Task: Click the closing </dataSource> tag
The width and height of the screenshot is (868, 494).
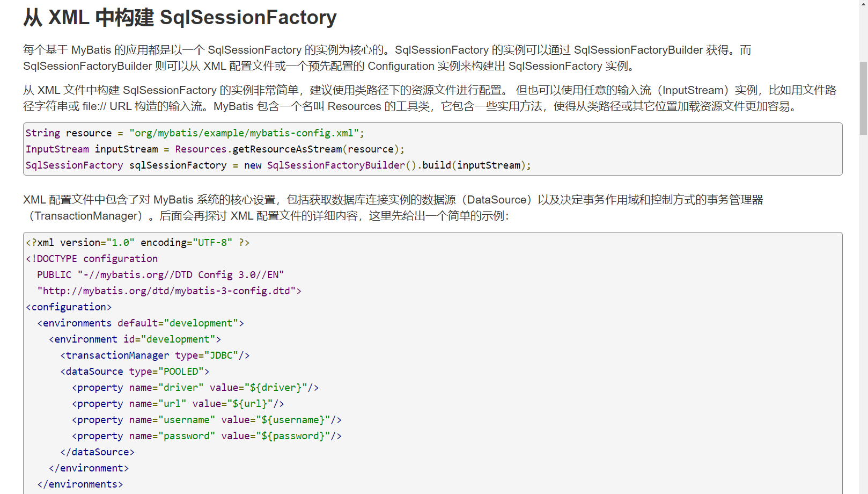Action: [x=97, y=452]
